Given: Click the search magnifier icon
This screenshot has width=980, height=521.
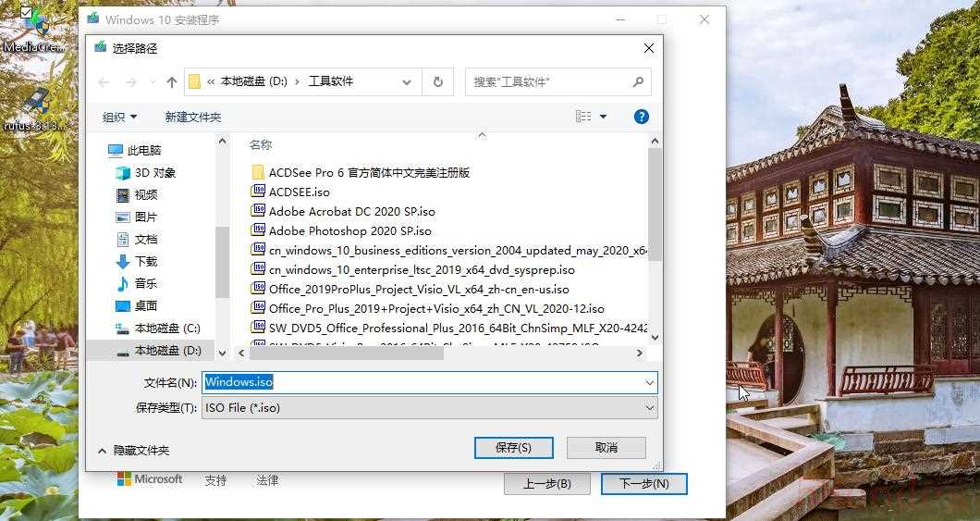Looking at the screenshot, I should point(638,81).
